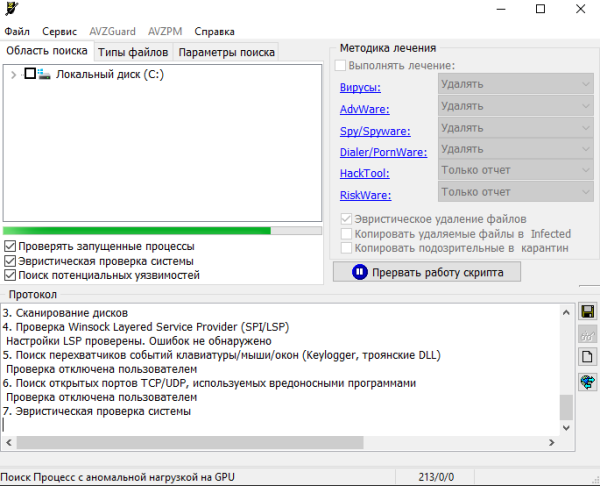Click the protocol vertical scrollbar thumb
The height and width of the screenshot is (486, 600).
point(566,408)
